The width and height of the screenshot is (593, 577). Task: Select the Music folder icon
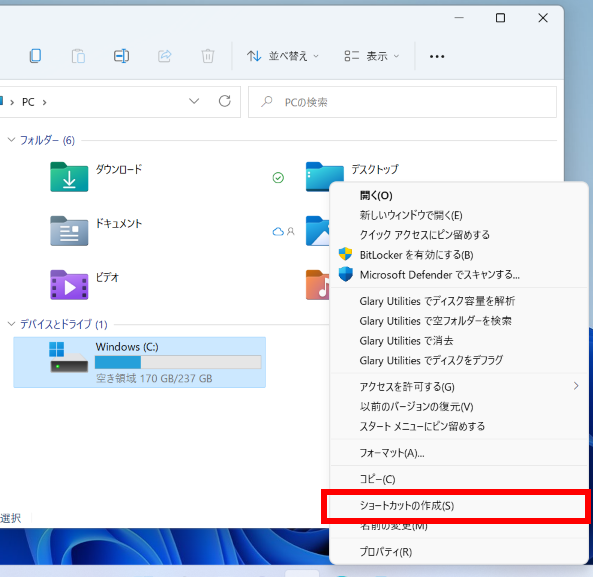click(x=317, y=285)
